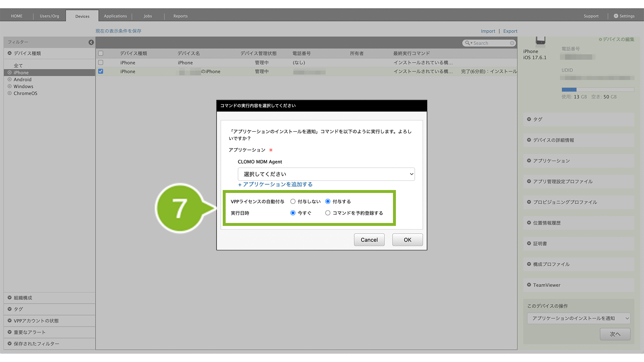Select schedule command radio option
This screenshot has width=644, height=362.
(x=328, y=213)
